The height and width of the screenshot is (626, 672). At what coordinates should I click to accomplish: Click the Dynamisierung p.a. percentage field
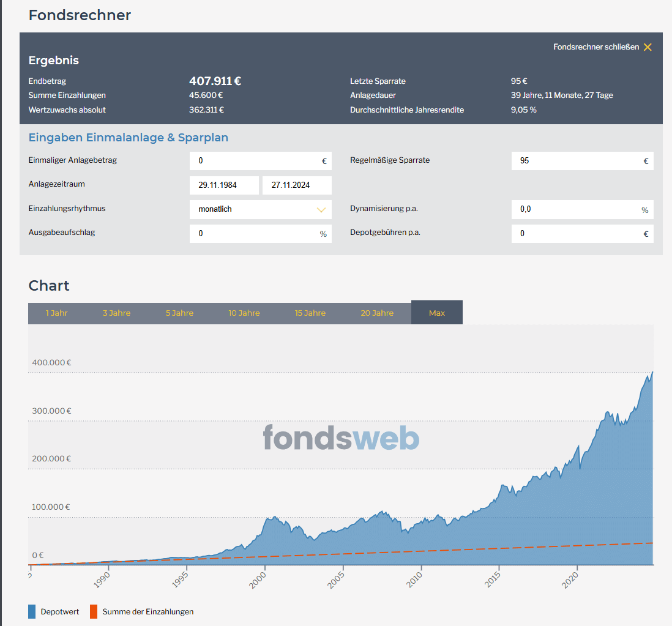coord(575,209)
